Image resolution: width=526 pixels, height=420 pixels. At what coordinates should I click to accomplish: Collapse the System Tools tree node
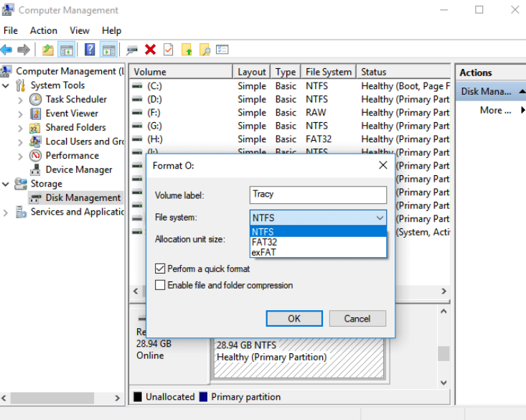tap(6, 85)
